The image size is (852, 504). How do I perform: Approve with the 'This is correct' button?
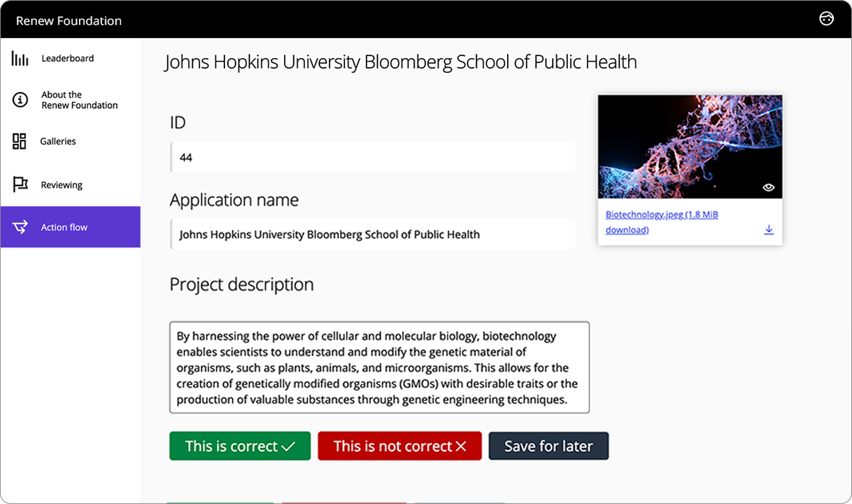click(240, 446)
